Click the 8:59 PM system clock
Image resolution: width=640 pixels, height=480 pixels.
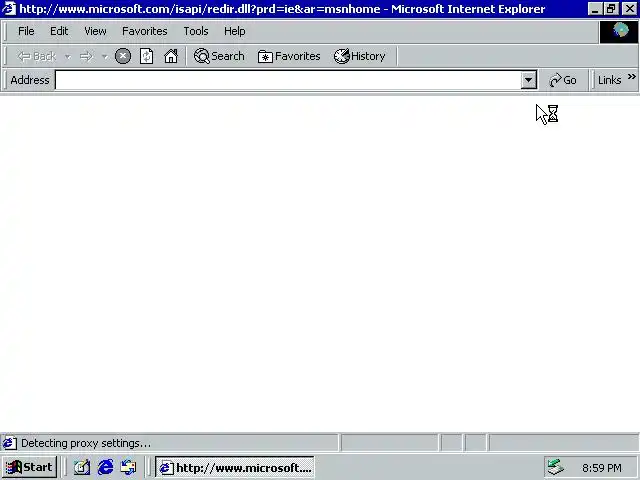[602, 468]
